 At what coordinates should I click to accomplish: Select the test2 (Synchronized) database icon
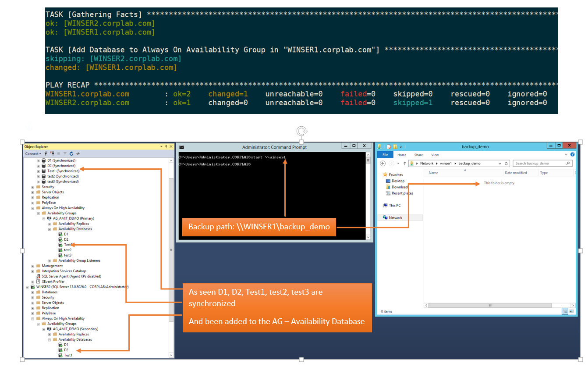coord(43,176)
